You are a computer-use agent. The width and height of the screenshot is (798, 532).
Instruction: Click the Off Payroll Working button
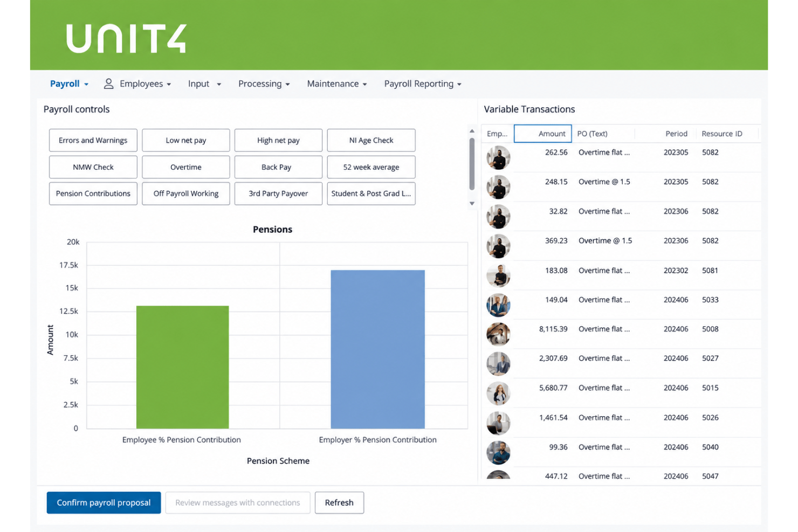(x=186, y=194)
